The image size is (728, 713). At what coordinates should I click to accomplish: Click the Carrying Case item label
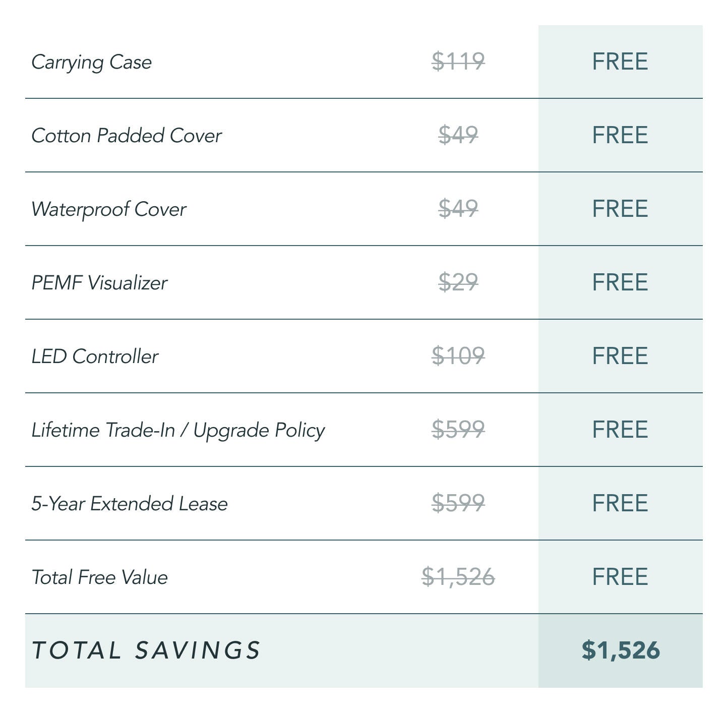pos(91,63)
